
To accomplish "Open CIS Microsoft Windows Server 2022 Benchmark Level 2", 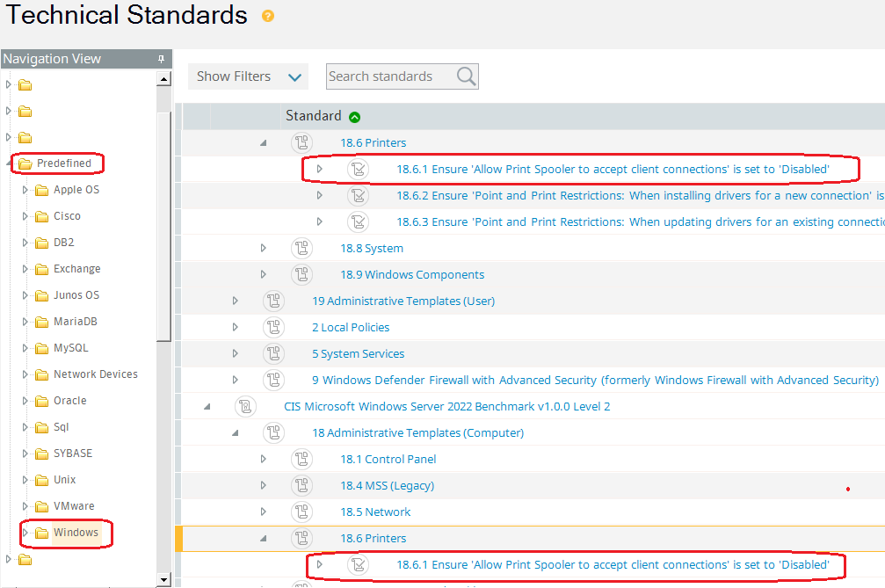I will 446,406.
